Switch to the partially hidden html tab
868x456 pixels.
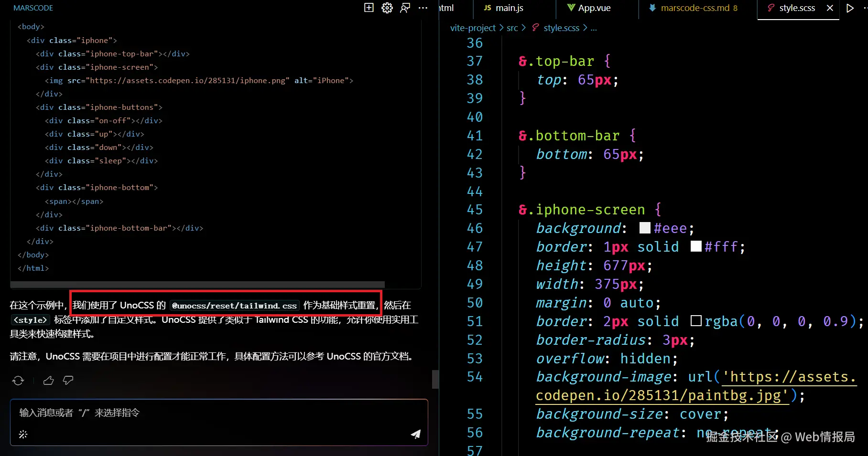[x=446, y=8]
